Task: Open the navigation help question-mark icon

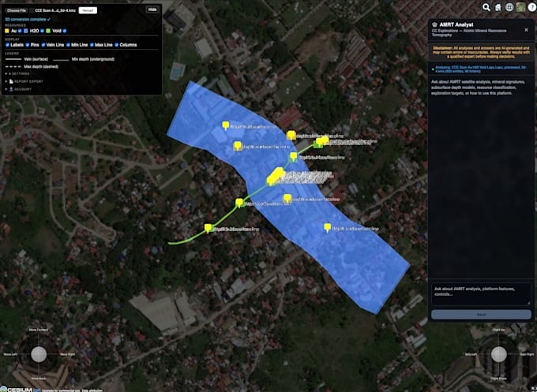Action: [x=532, y=7]
